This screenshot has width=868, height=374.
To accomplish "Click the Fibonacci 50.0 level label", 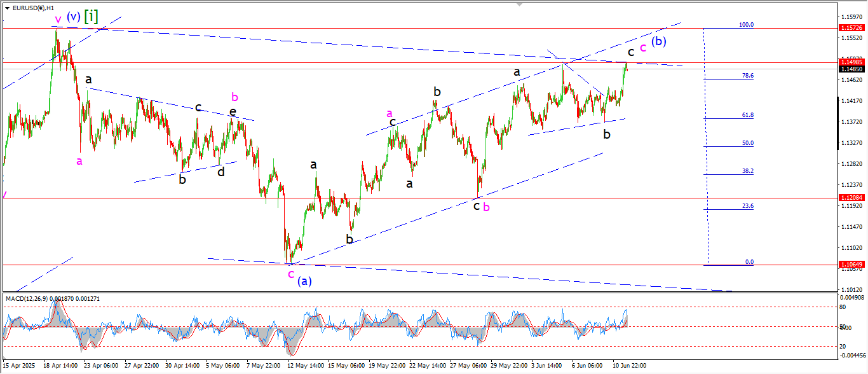I will (748, 143).
